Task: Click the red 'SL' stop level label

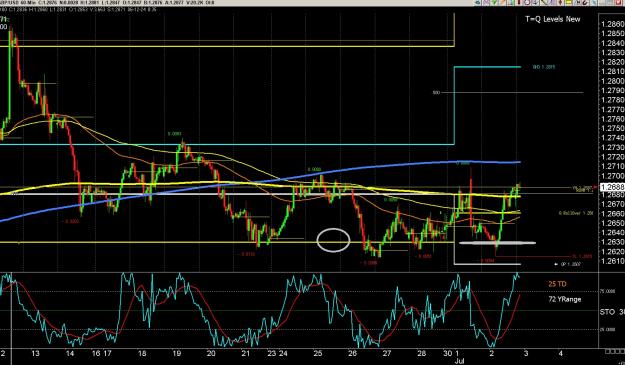Action: 582,256
